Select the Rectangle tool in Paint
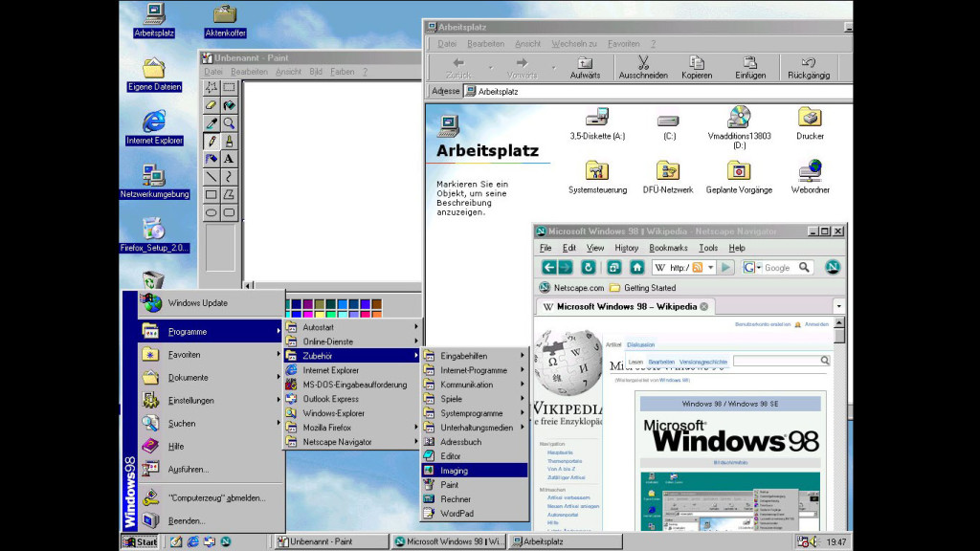Image resolution: width=980 pixels, height=551 pixels. pos(212,195)
